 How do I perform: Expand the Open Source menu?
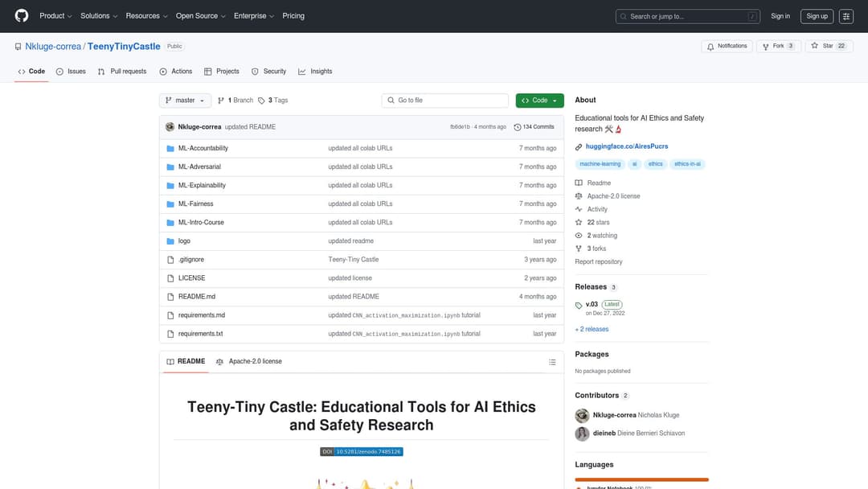tap(200, 16)
